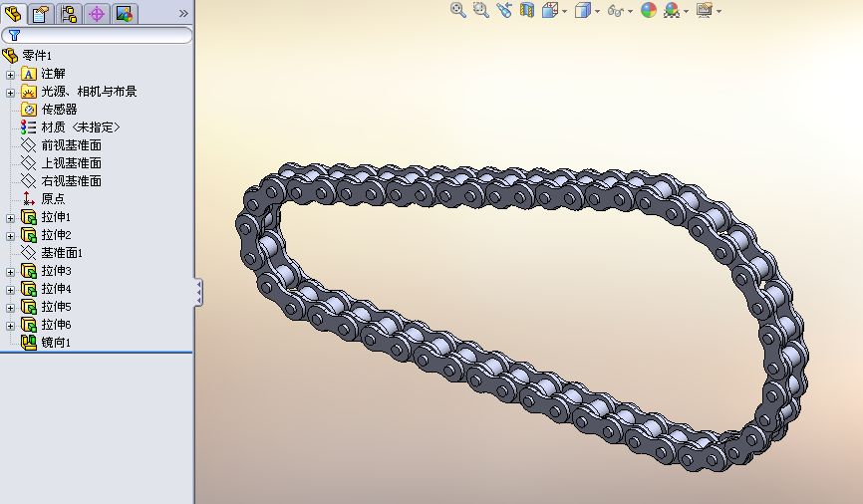
Task: Switch to the DimXpertManager tab
Action: 97,13
